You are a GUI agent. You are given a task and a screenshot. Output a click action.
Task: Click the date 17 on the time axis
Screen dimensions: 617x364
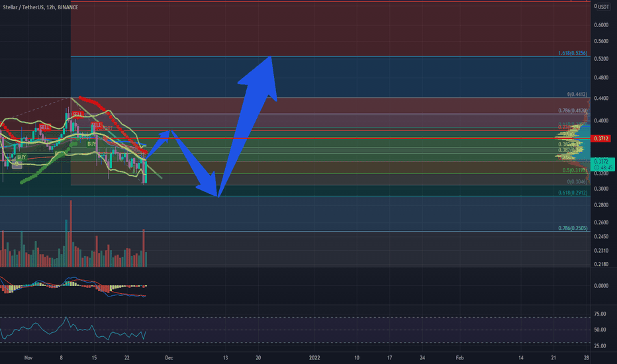[389, 357]
